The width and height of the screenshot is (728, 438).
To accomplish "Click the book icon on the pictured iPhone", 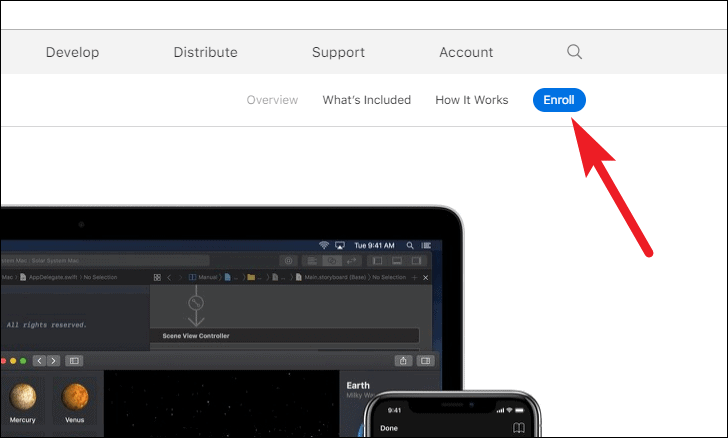I will tap(519, 428).
